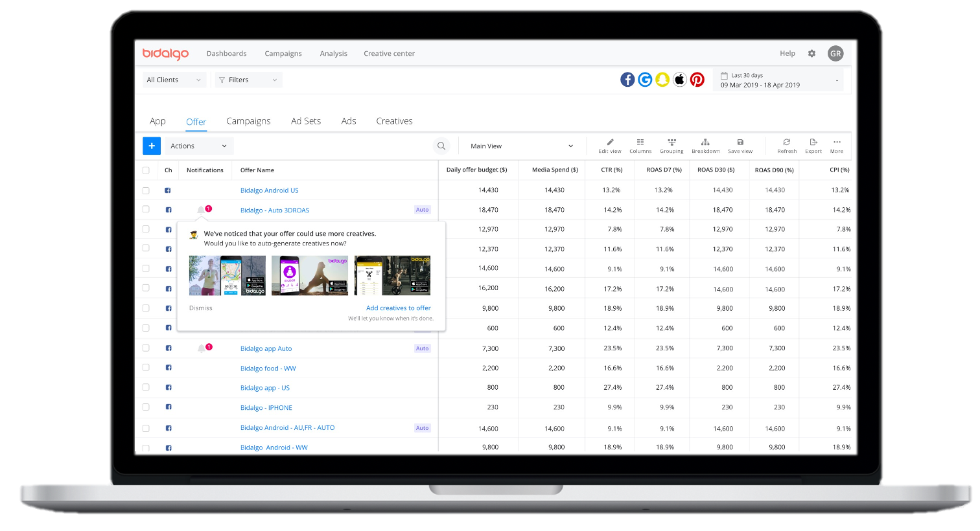Select the yoga pose creative thumbnail
The width and height of the screenshot is (980, 531).
(310, 276)
